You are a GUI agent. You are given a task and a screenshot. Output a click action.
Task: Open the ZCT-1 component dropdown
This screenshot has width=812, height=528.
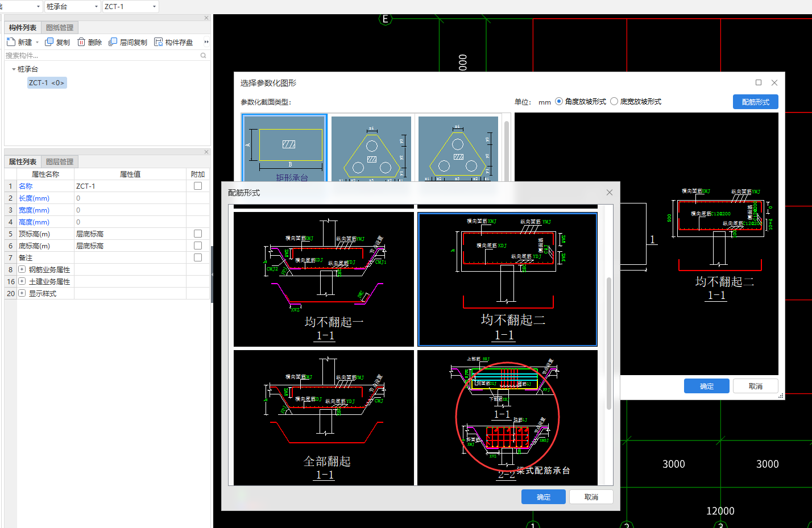[x=154, y=6]
